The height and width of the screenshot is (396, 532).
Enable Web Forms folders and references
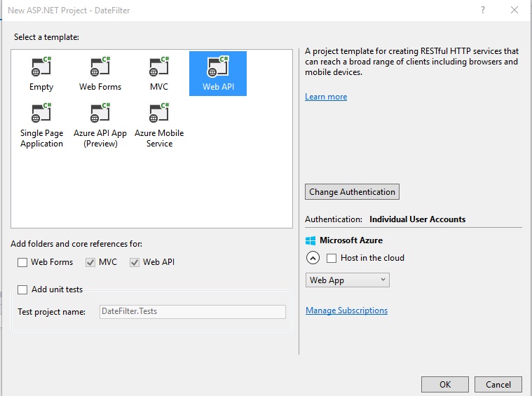(22, 262)
